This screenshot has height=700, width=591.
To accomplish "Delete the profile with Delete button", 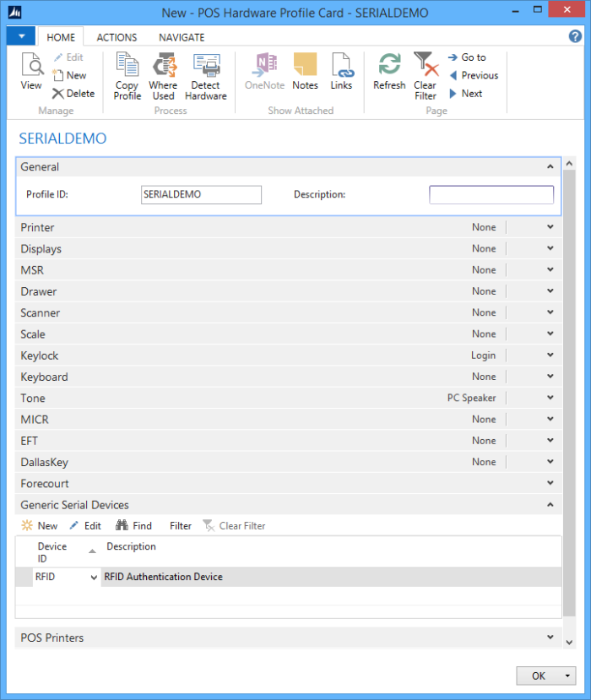I will pyautogui.click(x=73, y=94).
